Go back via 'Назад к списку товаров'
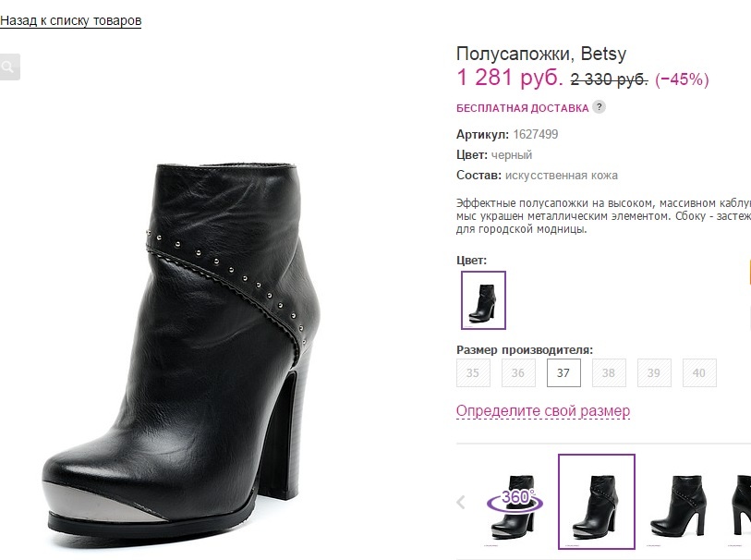Screen dimensions: 751x560 pos(70,20)
